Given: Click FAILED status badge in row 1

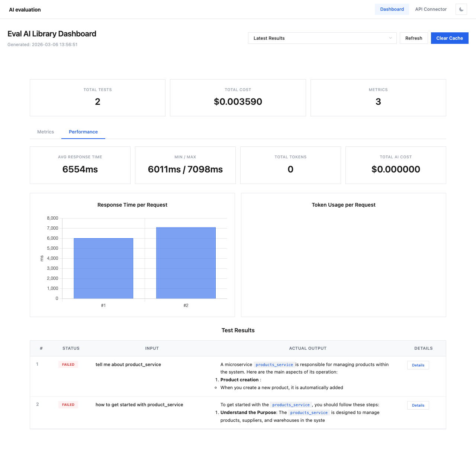Looking at the screenshot, I should tap(68, 365).
